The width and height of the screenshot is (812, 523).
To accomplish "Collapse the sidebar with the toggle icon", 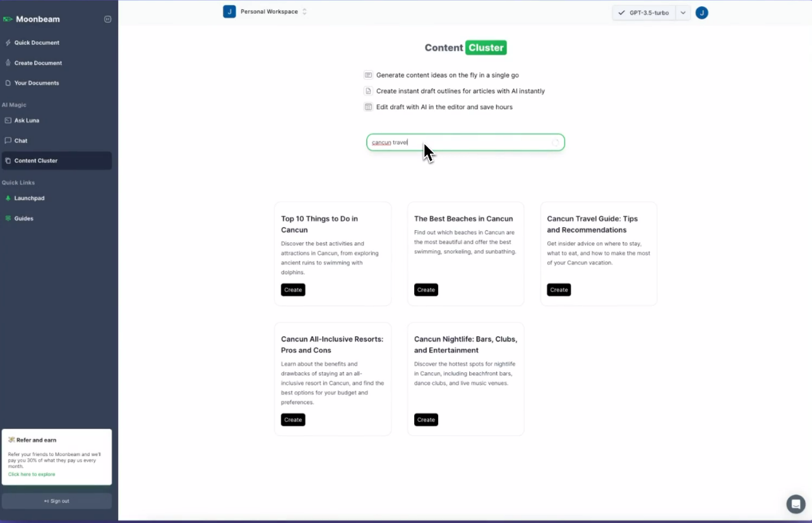I will 107,20.
